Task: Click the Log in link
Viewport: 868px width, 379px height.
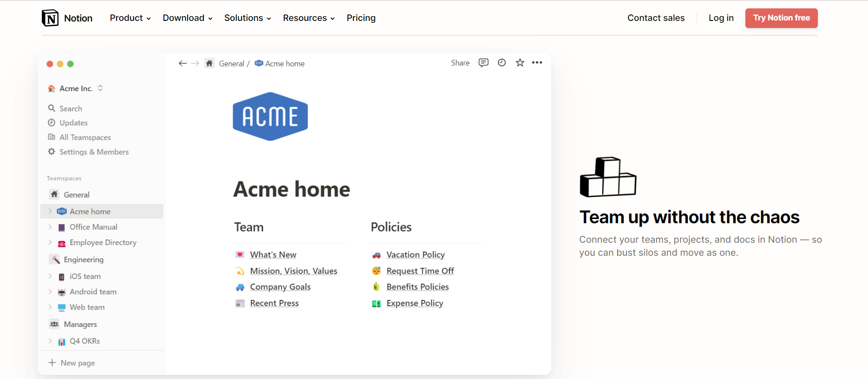Action: point(721,18)
